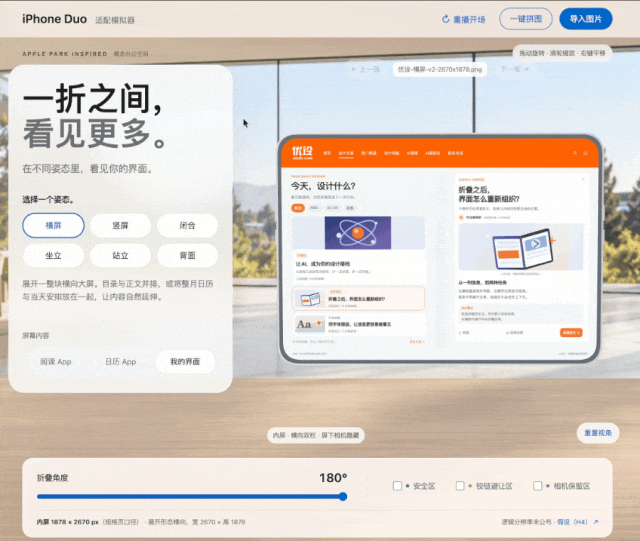This screenshot has height=541, width=640.
Task: Go to next image via 下一张 →
Action: [514, 69]
